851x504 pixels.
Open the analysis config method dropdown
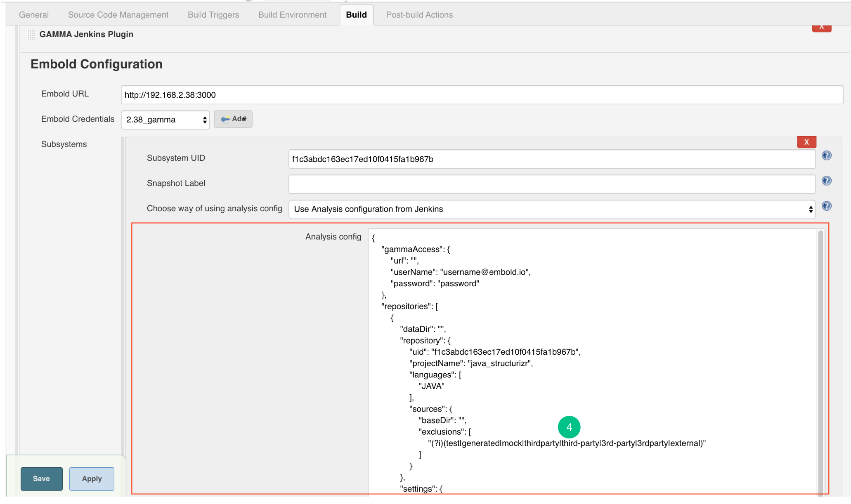pos(552,209)
